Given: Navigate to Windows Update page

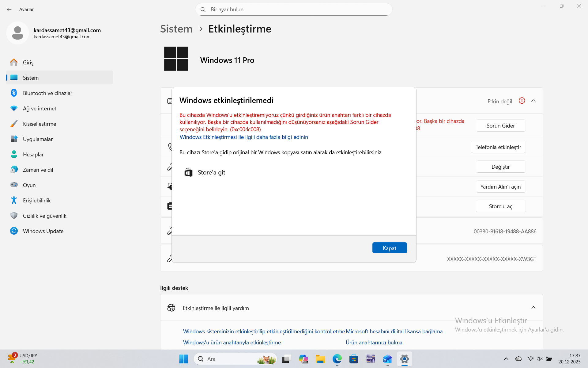Looking at the screenshot, I should tap(60, 231).
